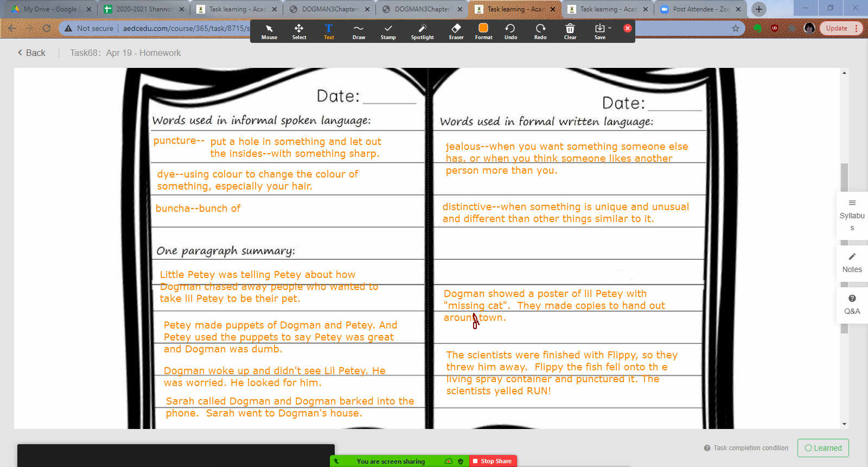Enable the Spotlight tool
Image resolution: width=868 pixels, height=467 pixels.
422,32
